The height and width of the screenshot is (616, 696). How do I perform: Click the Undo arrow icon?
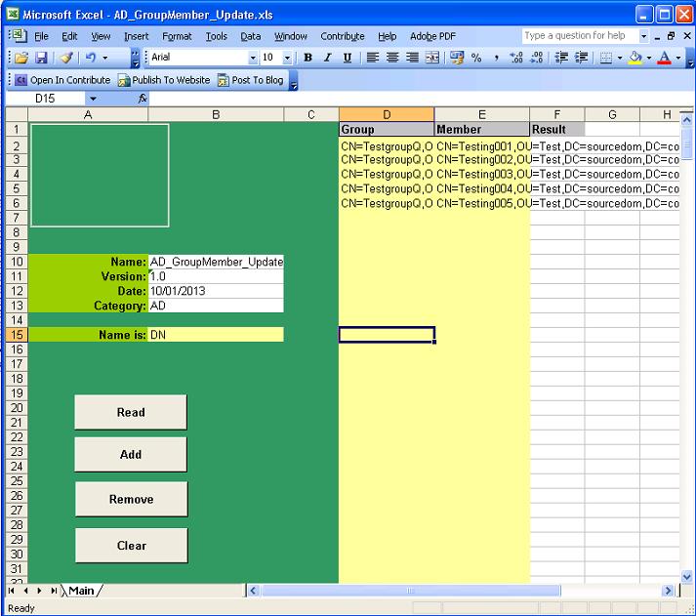coord(90,59)
